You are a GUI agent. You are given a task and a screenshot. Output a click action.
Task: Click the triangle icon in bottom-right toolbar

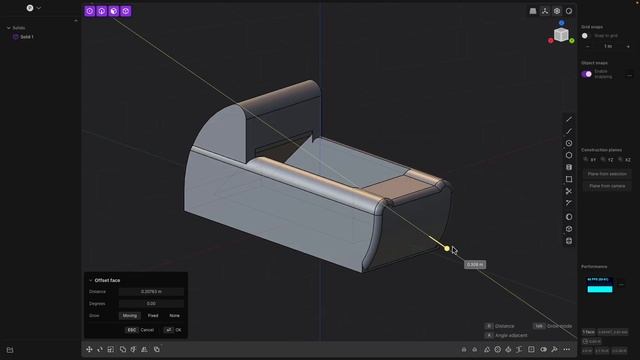[487, 349]
